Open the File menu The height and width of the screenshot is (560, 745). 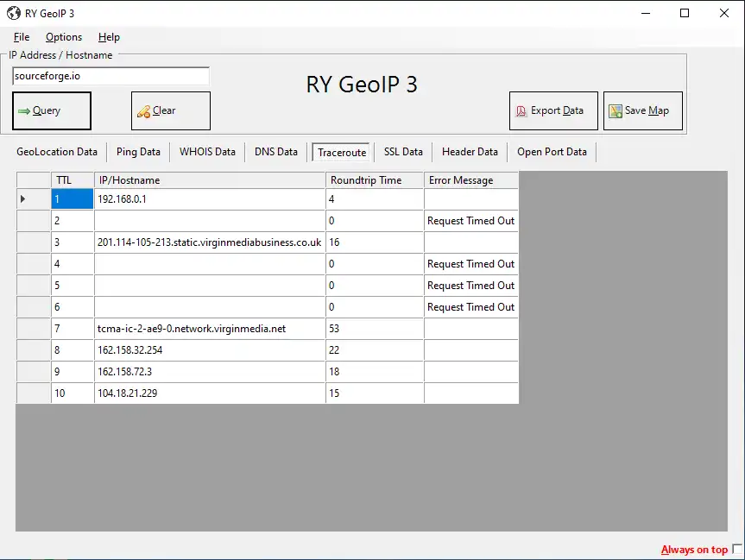coord(22,37)
